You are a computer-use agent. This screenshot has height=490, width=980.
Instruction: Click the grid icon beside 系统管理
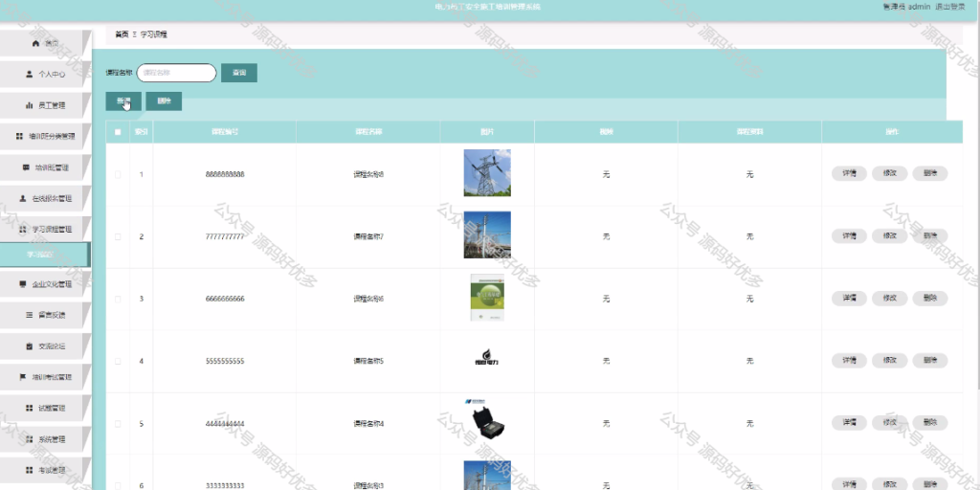(x=29, y=438)
